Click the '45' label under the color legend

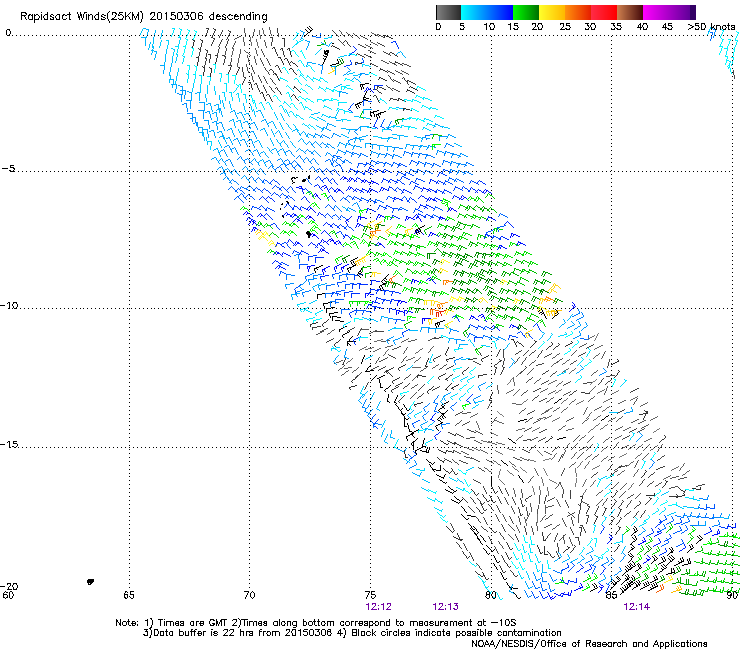point(667,27)
